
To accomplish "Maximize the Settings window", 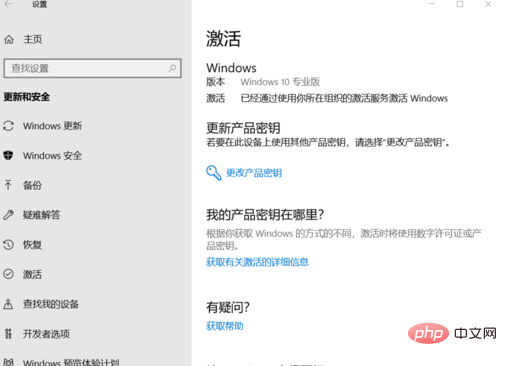I will click(460, 4).
